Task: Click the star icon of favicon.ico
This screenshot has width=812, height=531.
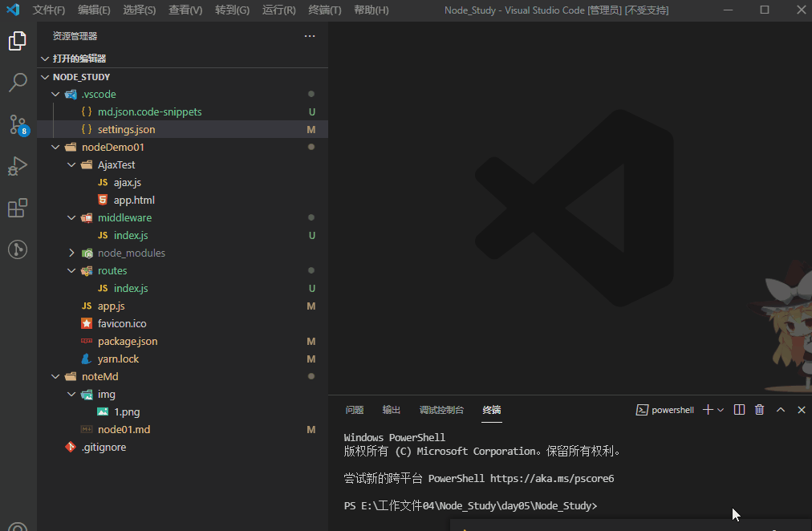Action: point(87,323)
